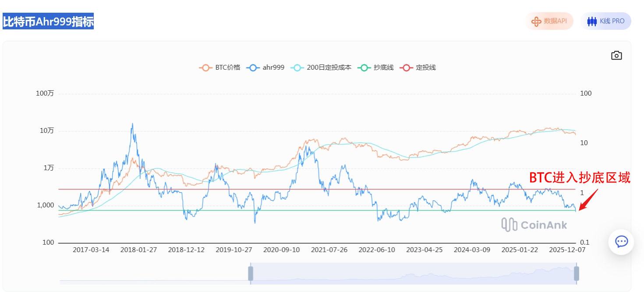644x292 pixels.
Task: Save chart image with camera icon
Action: pyautogui.click(x=616, y=55)
